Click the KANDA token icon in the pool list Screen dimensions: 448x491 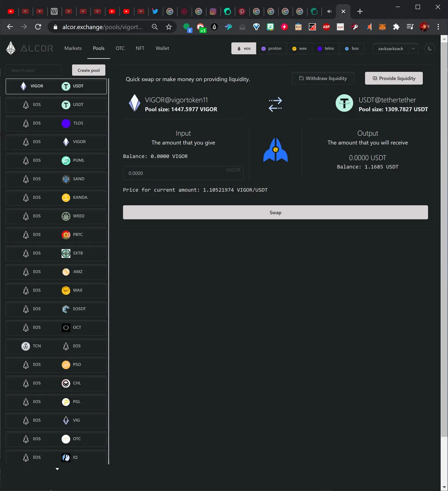(66, 198)
